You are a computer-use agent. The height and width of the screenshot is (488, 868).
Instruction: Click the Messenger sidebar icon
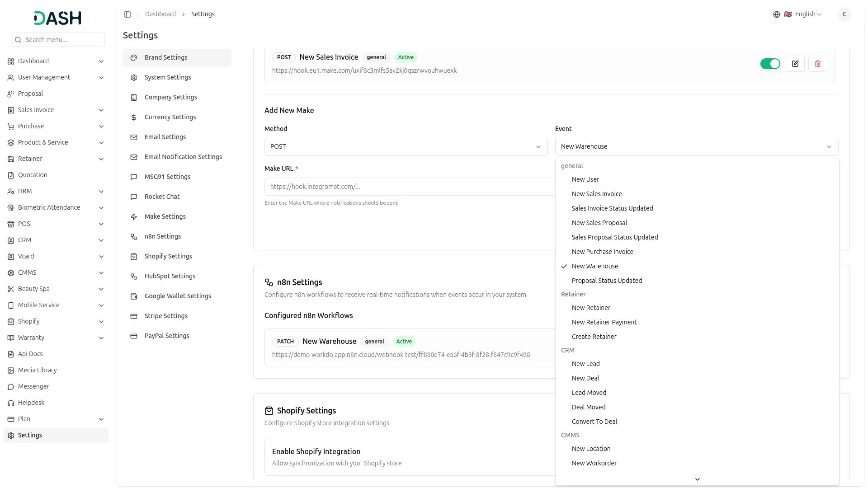[x=11, y=387]
